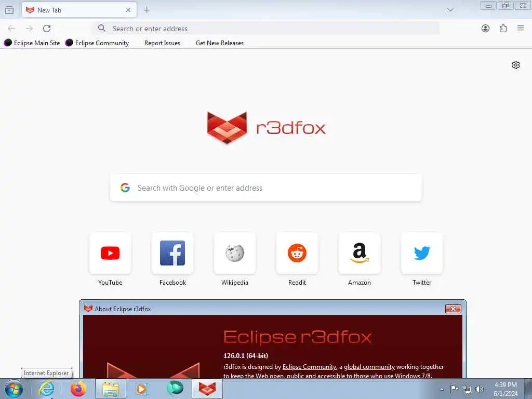532x399 pixels.
Task: Open Action Center flag tray icon
Action: 454,389
